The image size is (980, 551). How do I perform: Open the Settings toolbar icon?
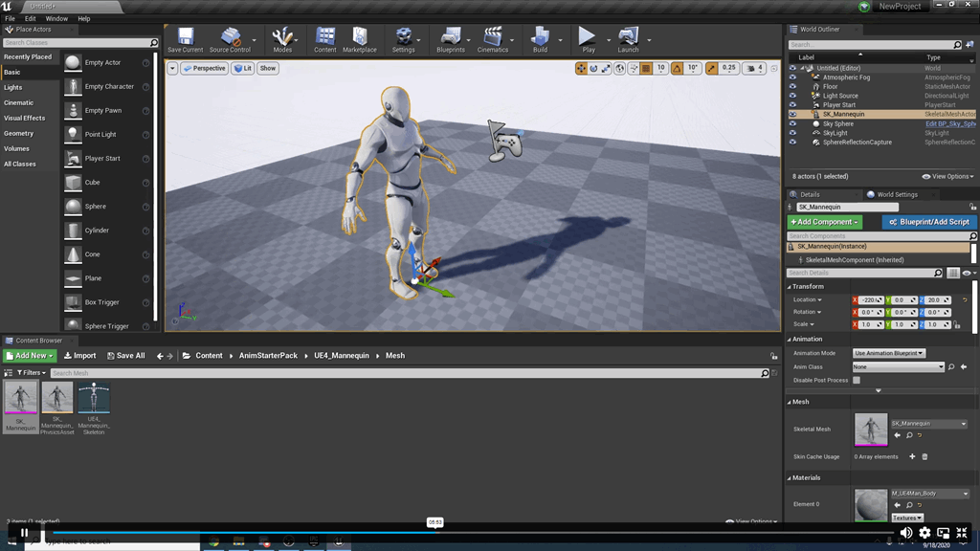click(403, 39)
